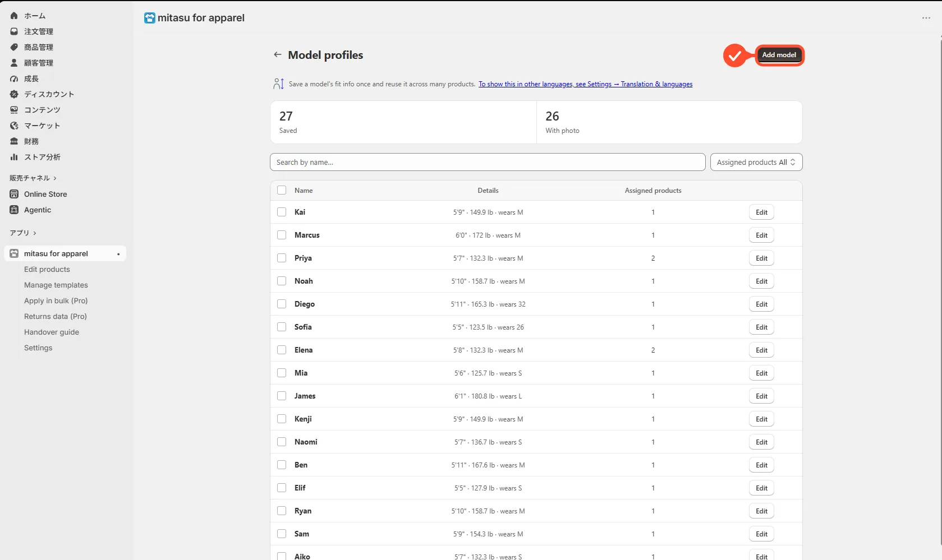Viewport: 942px width, 560px height.
Task: Open Handover guide in the sidebar
Action: 52,332
